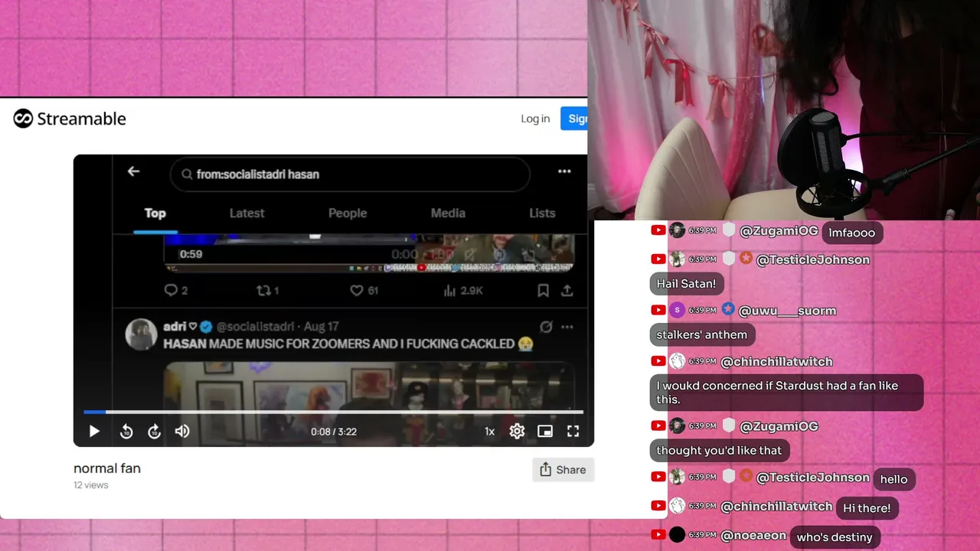Open adri's profile avatar
Screen dimensions: 980x551
(142, 334)
